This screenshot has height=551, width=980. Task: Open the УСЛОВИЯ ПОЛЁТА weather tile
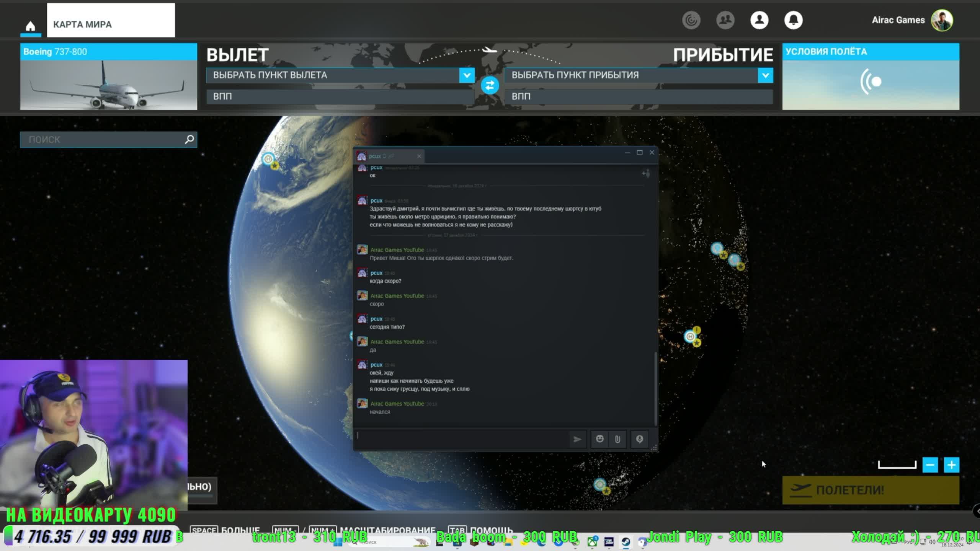tap(871, 77)
